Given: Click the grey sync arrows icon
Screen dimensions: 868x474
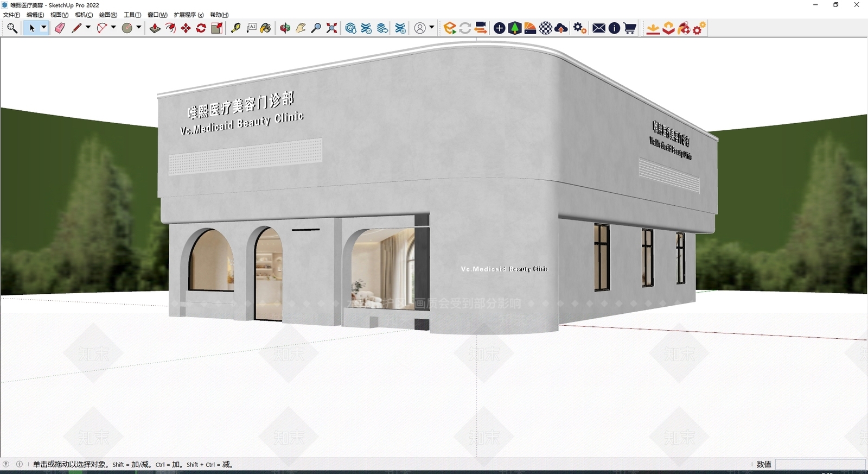Looking at the screenshot, I should [465, 28].
